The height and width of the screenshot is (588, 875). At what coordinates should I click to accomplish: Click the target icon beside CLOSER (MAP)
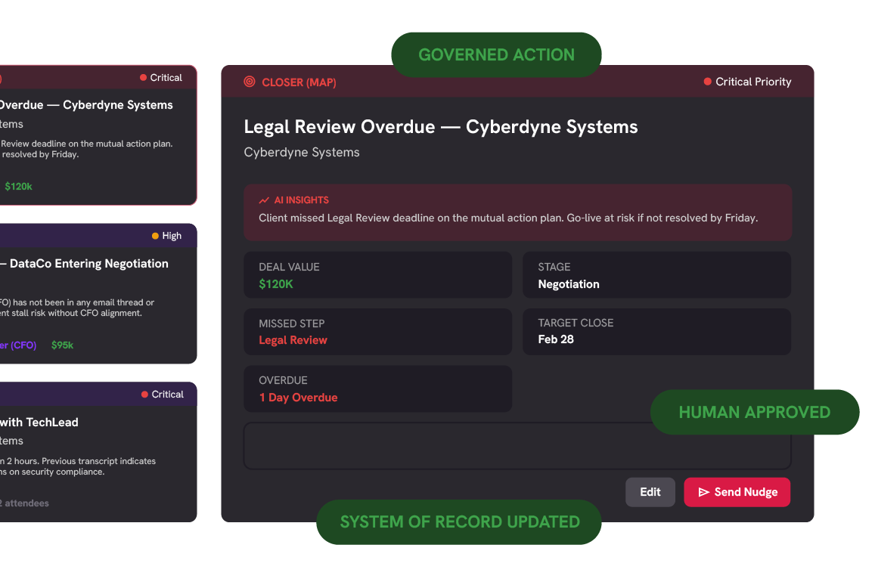(x=250, y=82)
